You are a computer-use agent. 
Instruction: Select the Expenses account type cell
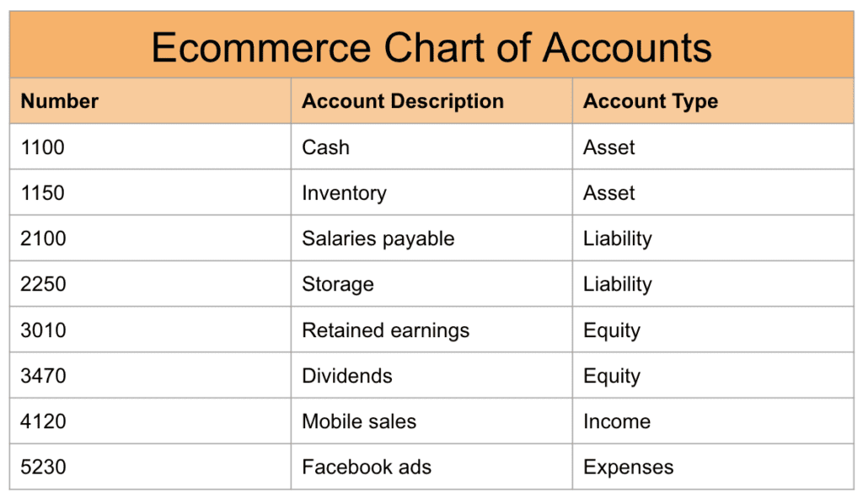(629, 467)
